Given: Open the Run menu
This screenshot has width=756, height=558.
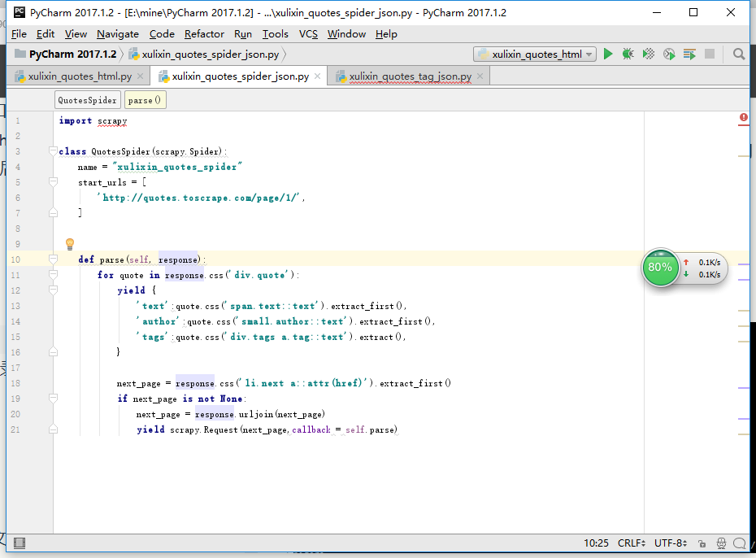Looking at the screenshot, I should [x=243, y=34].
